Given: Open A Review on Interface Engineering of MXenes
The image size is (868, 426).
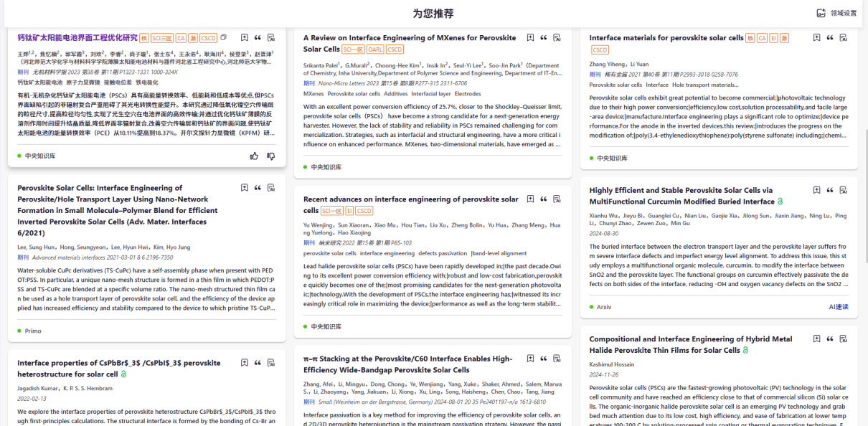Looking at the screenshot, I should pyautogui.click(x=410, y=43).
